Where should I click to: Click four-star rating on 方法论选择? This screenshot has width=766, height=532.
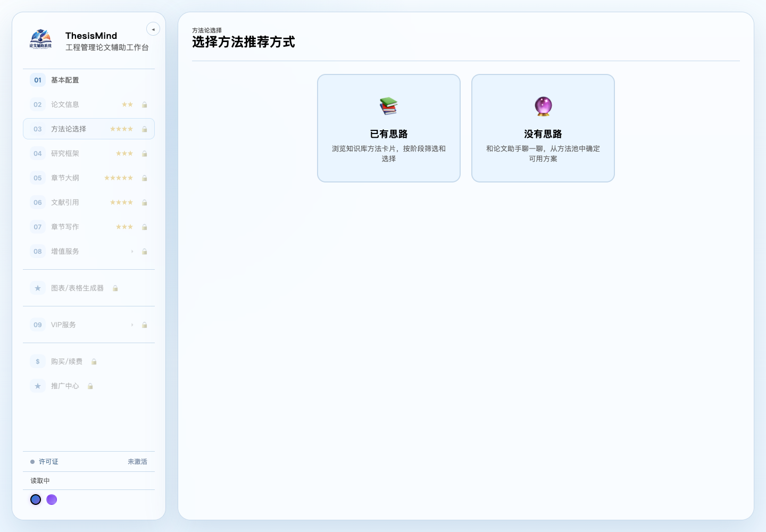click(121, 129)
